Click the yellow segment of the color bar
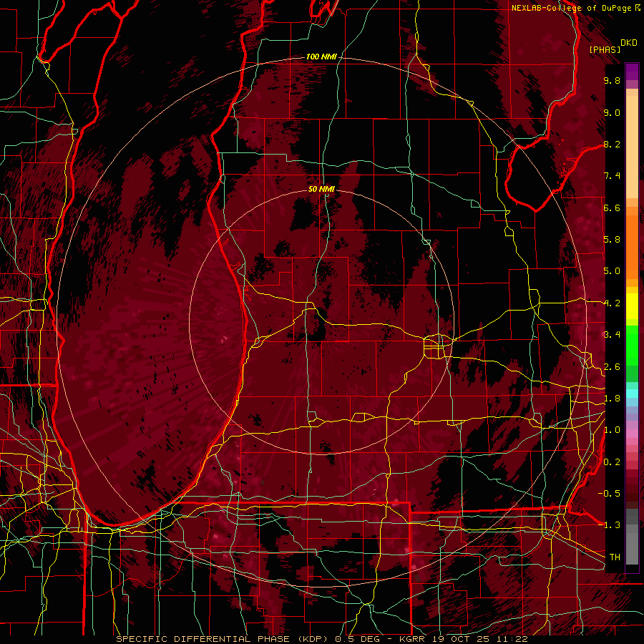The image size is (644, 644). [632, 306]
